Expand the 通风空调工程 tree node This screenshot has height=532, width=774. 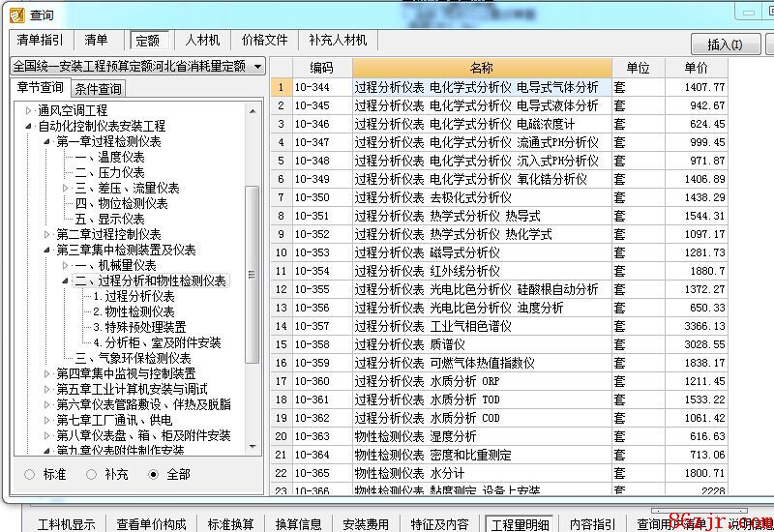(29, 111)
